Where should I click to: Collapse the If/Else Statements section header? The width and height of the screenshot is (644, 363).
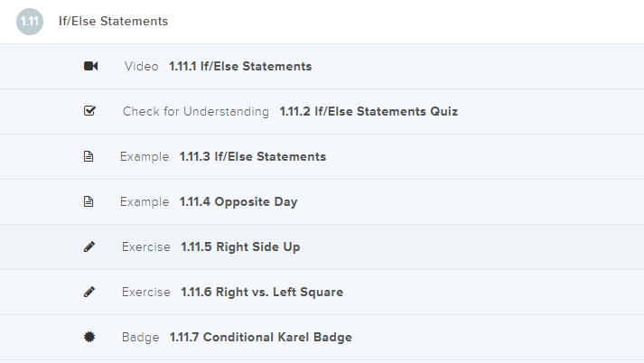[113, 21]
